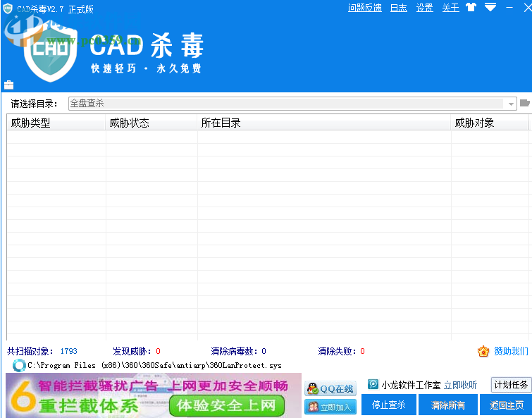The height and width of the screenshot is (418, 532).
Task: Click the title bar shield icon
Action: (x=8, y=8)
